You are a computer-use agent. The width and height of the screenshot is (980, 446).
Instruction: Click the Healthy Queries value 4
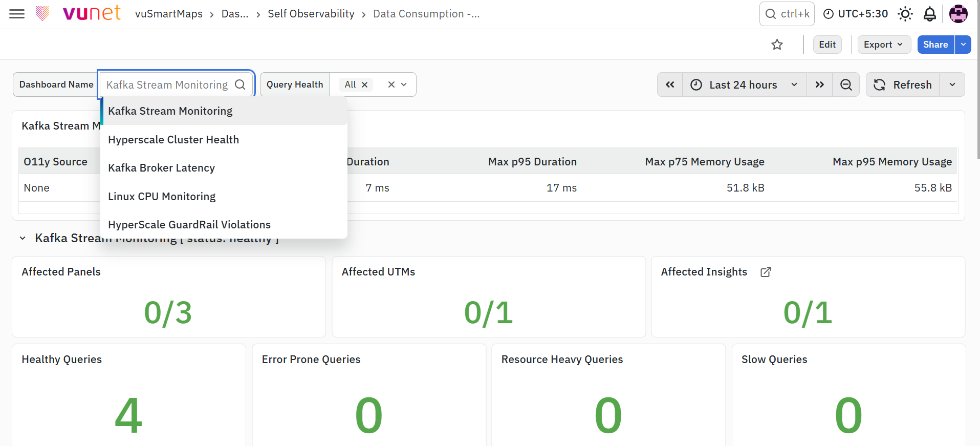pos(128,415)
